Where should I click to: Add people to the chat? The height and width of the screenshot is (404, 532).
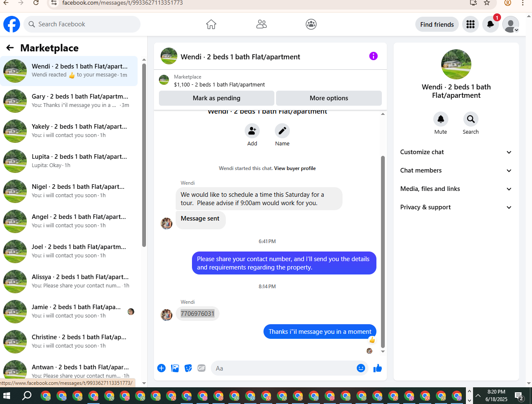pos(252,131)
